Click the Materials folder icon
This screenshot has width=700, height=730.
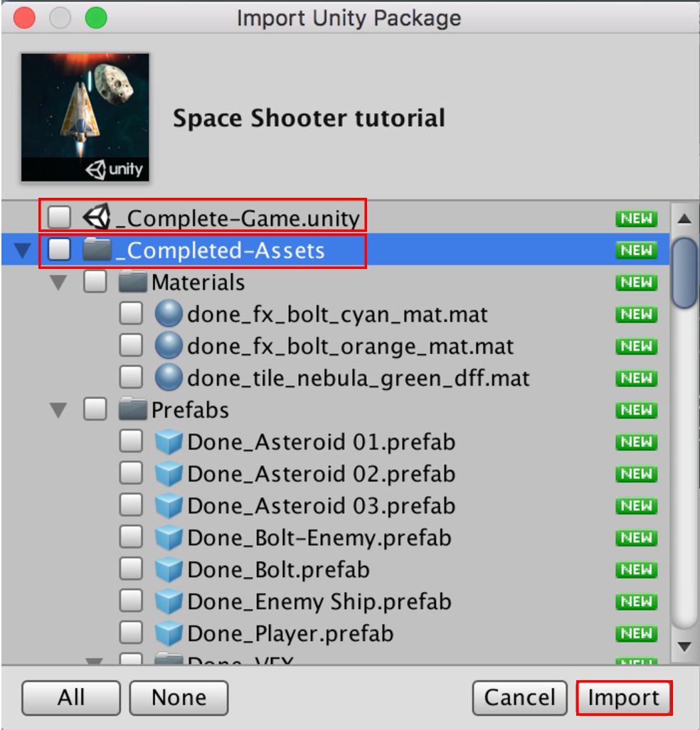tap(133, 281)
